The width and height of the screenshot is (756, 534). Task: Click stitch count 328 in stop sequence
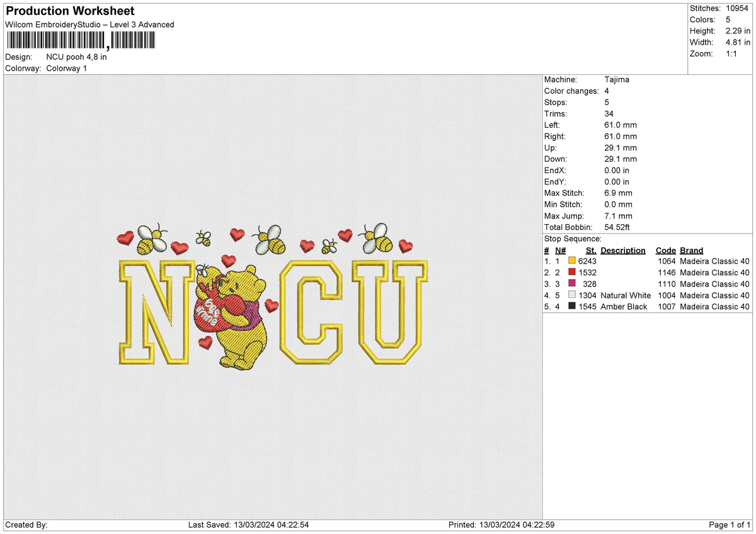590,283
